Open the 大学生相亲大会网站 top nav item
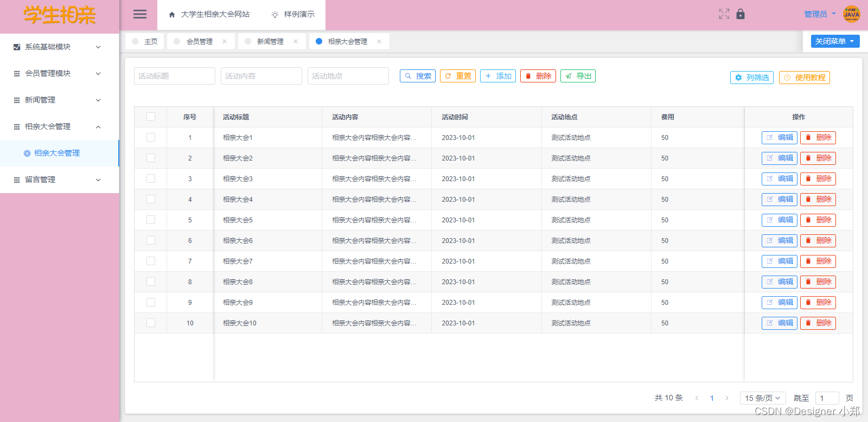 coord(209,15)
